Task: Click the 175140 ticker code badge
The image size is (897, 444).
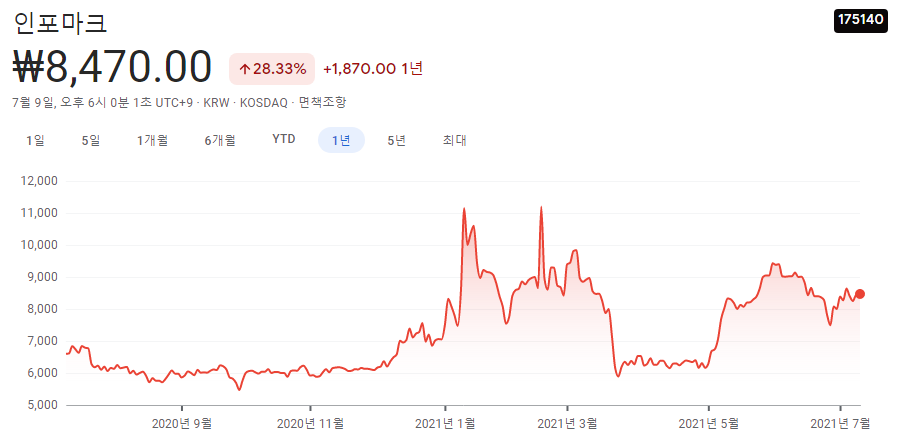Action: 861,19
